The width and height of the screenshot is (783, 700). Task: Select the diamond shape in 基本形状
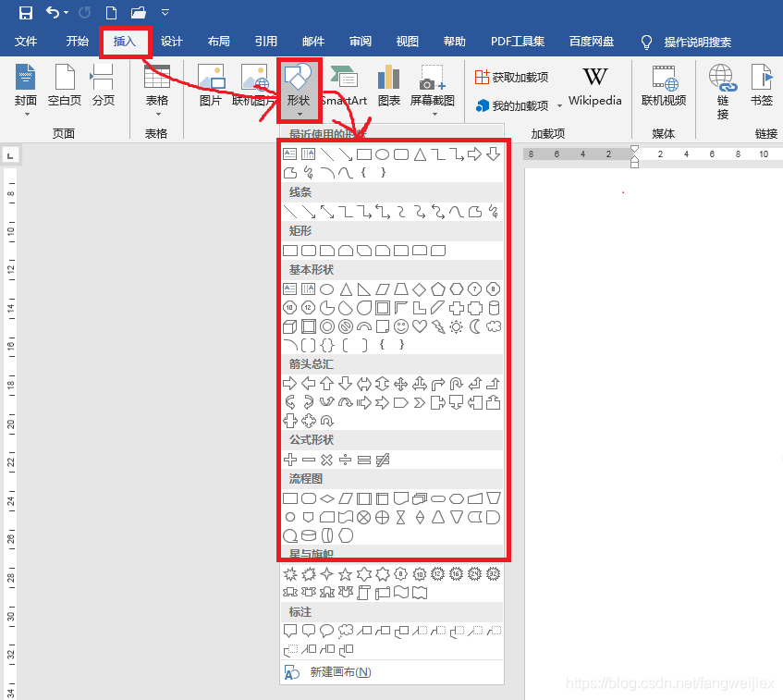pyautogui.click(x=420, y=289)
